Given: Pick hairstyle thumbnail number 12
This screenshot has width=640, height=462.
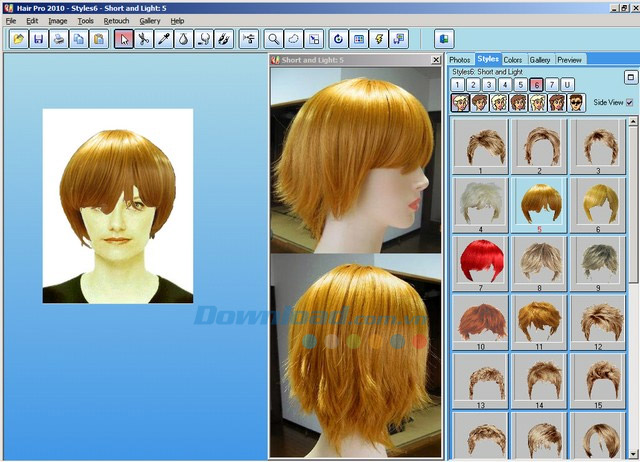Looking at the screenshot, I should (598, 322).
